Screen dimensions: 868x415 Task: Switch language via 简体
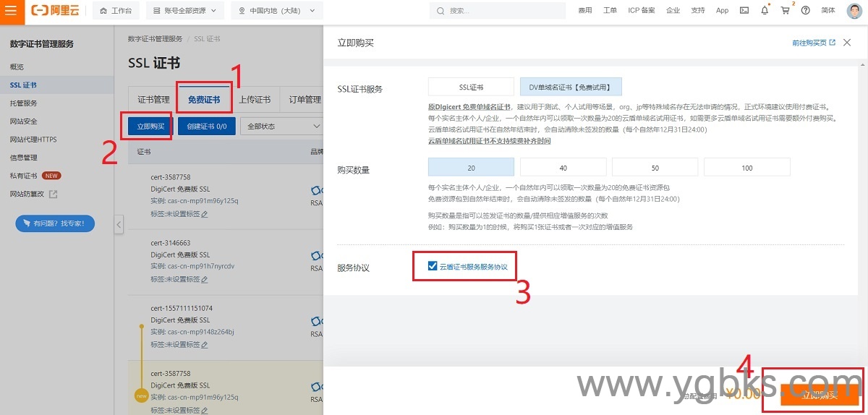point(828,11)
